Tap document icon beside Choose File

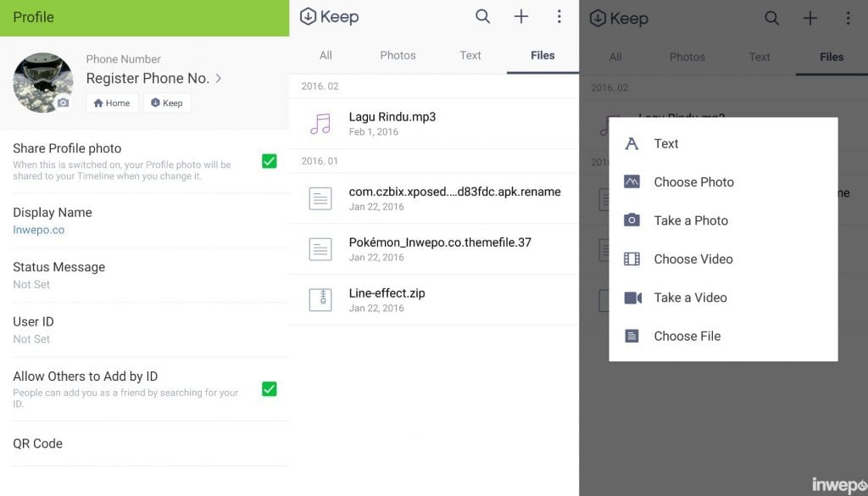[x=632, y=336]
